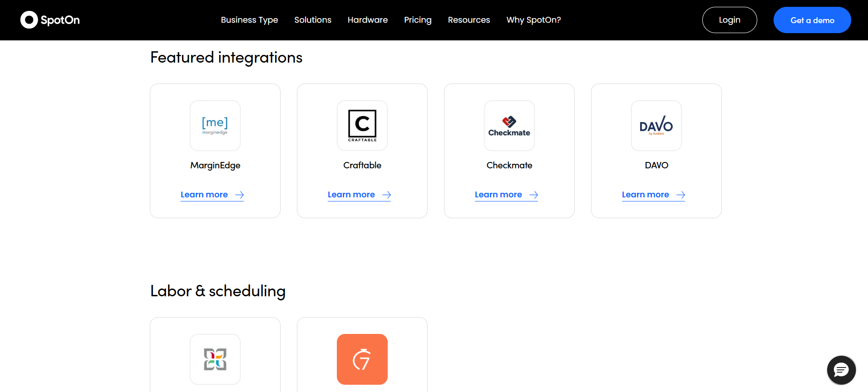This screenshot has height=392, width=868.
Task: Open the chat support bubble
Action: click(841, 370)
